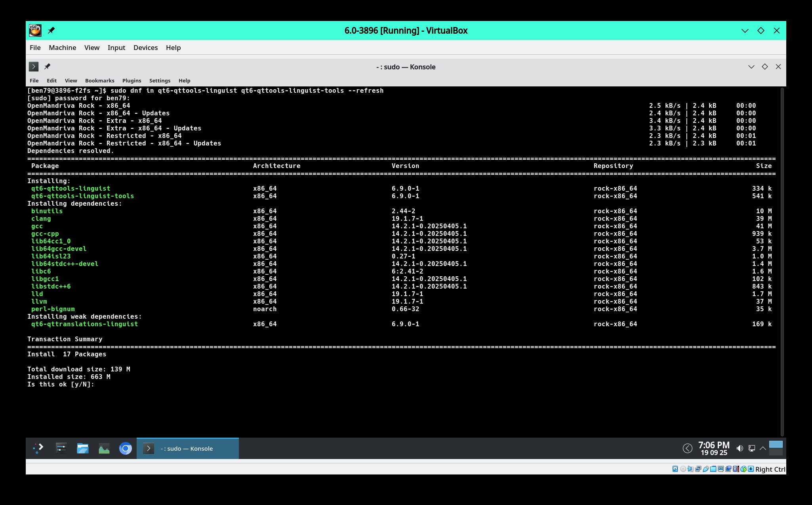Open System Settings from the panel
The image size is (812, 505).
(61, 448)
